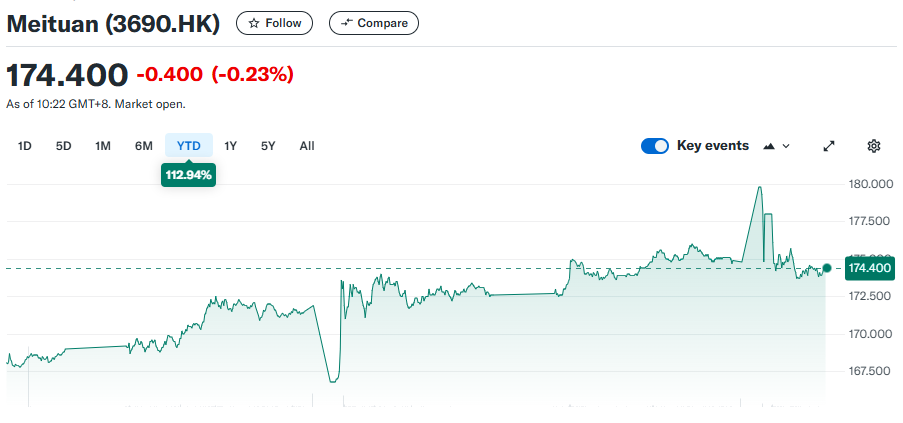Image resolution: width=903 pixels, height=423 pixels.
Task: Click the green current-price dot marker
Action: pyautogui.click(x=826, y=268)
